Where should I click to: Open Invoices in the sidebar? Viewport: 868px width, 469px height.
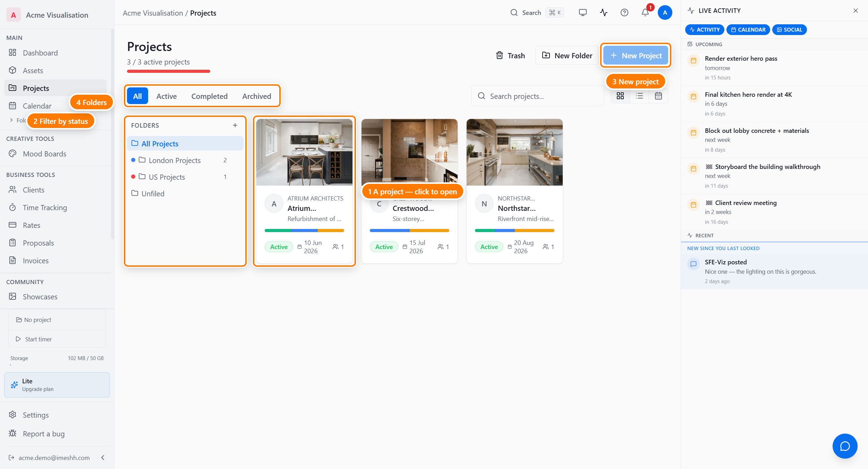pyautogui.click(x=56, y=261)
